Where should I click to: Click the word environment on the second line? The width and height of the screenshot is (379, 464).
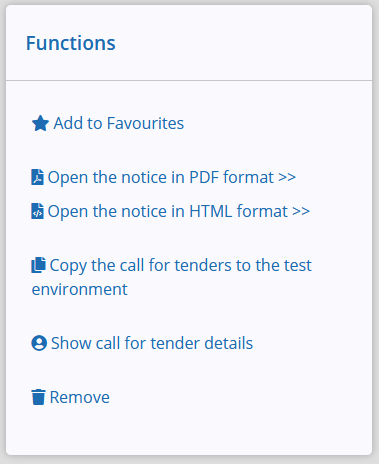coord(79,289)
